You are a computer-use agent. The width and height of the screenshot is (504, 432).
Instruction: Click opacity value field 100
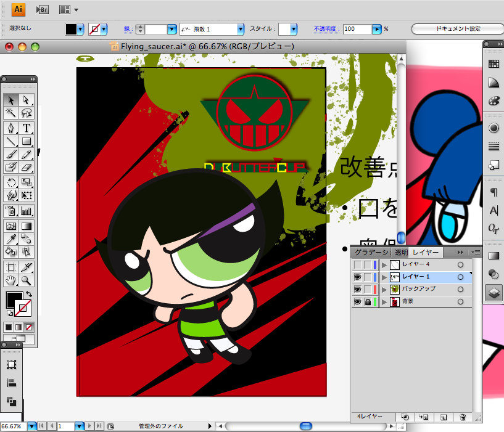pos(357,29)
